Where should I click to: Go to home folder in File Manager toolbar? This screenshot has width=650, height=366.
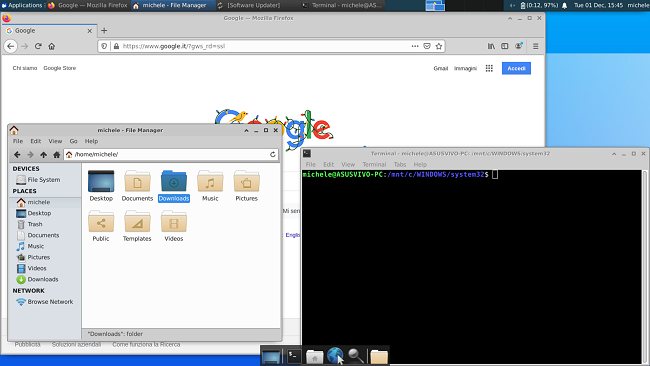pos(57,155)
